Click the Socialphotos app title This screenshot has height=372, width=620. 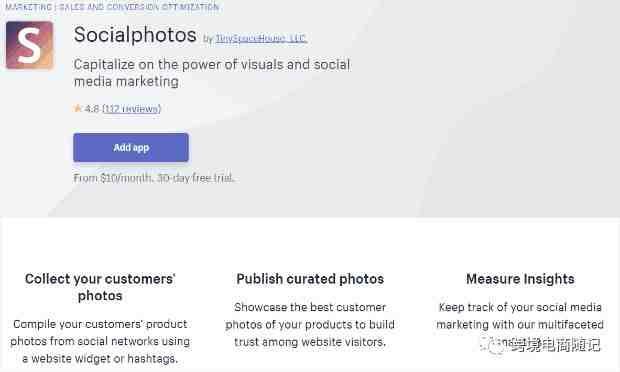pos(135,35)
